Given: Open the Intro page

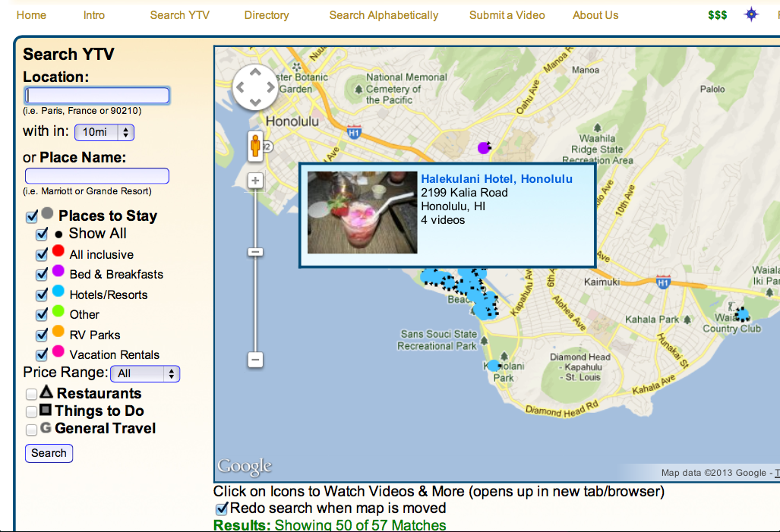Looking at the screenshot, I should coord(94,15).
